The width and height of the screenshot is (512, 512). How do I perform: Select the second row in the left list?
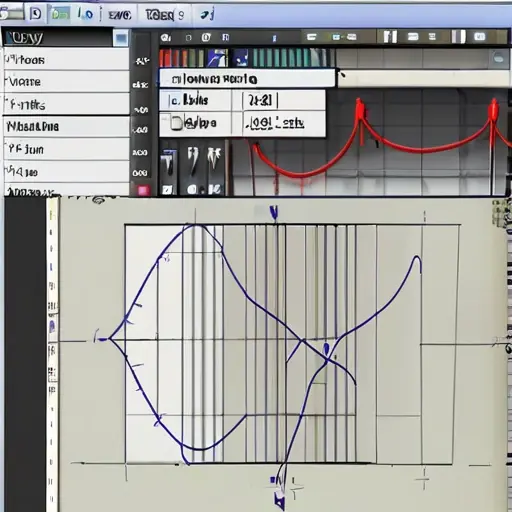tap(66, 82)
